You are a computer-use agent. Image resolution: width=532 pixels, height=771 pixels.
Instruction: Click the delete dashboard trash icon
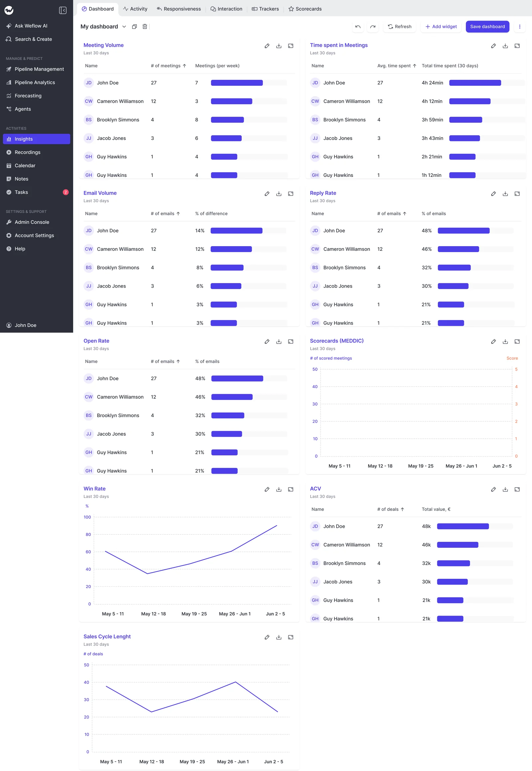click(145, 27)
